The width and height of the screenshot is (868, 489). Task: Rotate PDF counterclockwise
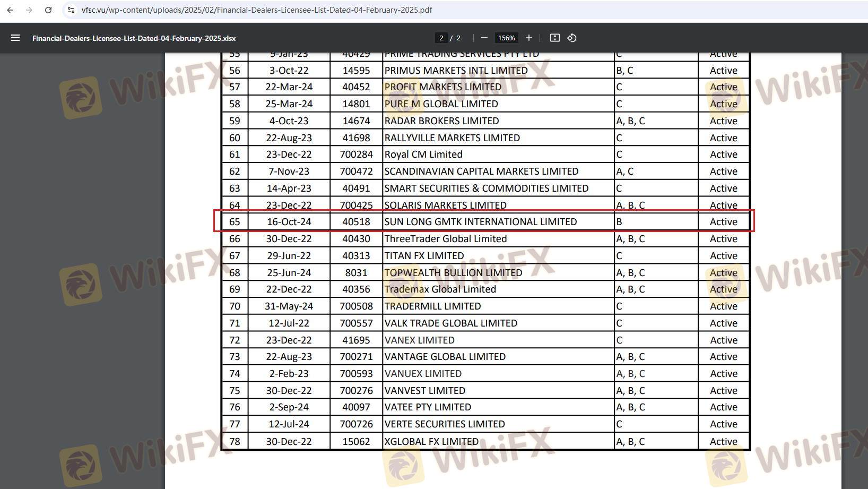coord(572,38)
